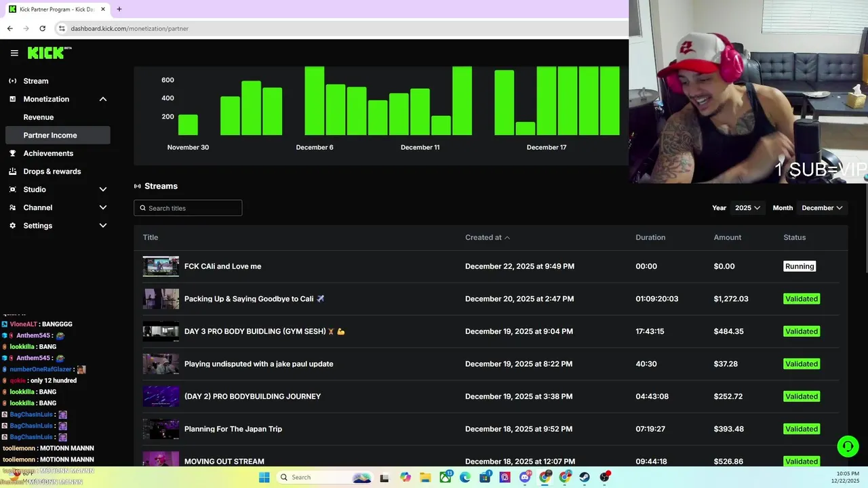Open thumbnail of FCK CAli and Love me
The image size is (868, 488).
pos(161,266)
